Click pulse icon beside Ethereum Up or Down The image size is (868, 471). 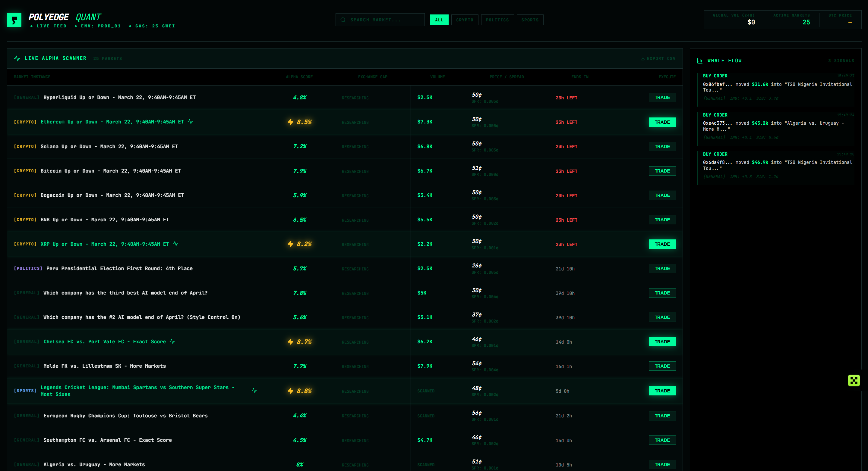(190, 122)
